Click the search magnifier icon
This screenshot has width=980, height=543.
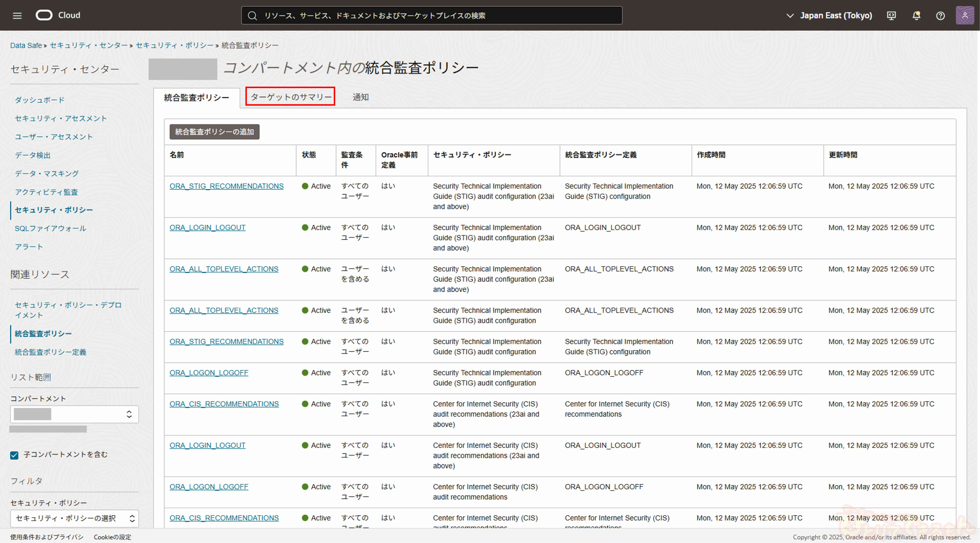(252, 16)
